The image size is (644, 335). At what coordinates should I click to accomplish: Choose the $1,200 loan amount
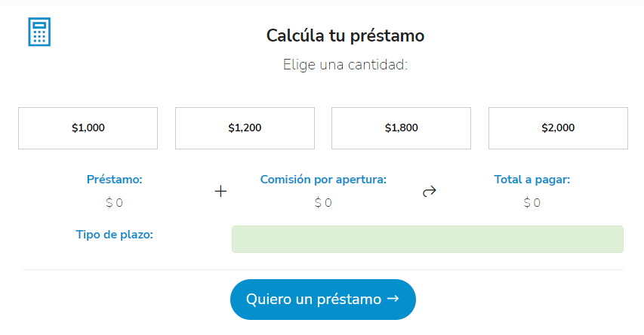245,128
